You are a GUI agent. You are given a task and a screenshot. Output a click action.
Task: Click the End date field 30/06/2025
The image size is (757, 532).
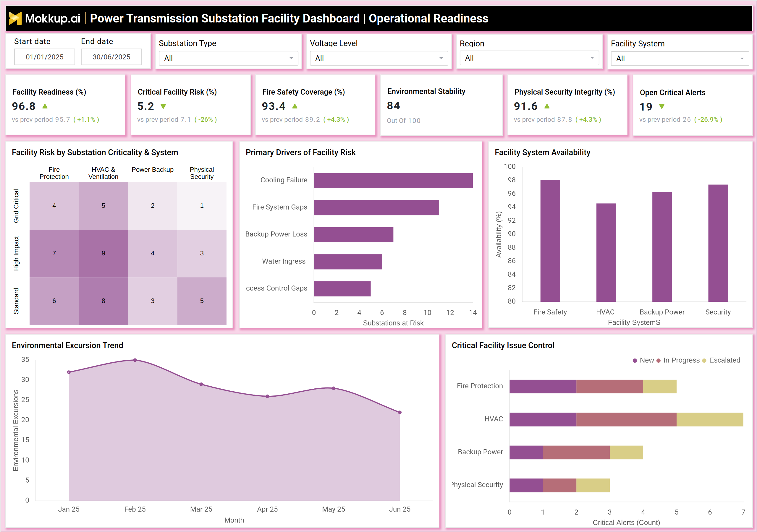tap(111, 57)
